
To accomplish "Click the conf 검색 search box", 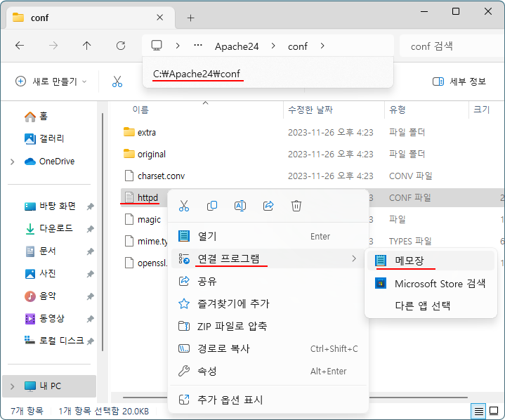I will pyautogui.click(x=452, y=46).
